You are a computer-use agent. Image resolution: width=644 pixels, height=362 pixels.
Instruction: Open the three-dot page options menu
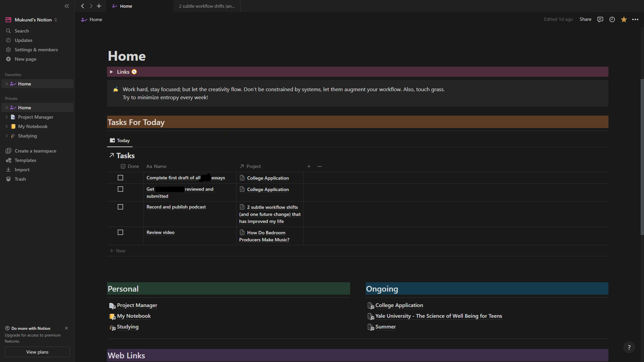635,19
